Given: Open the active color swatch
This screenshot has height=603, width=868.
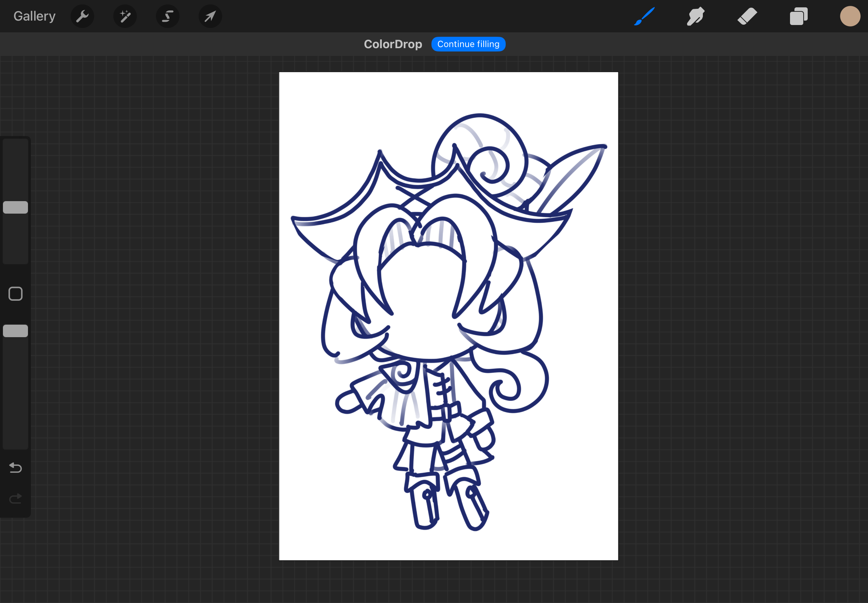Looking at the screenshot, I should click(850, 16).
